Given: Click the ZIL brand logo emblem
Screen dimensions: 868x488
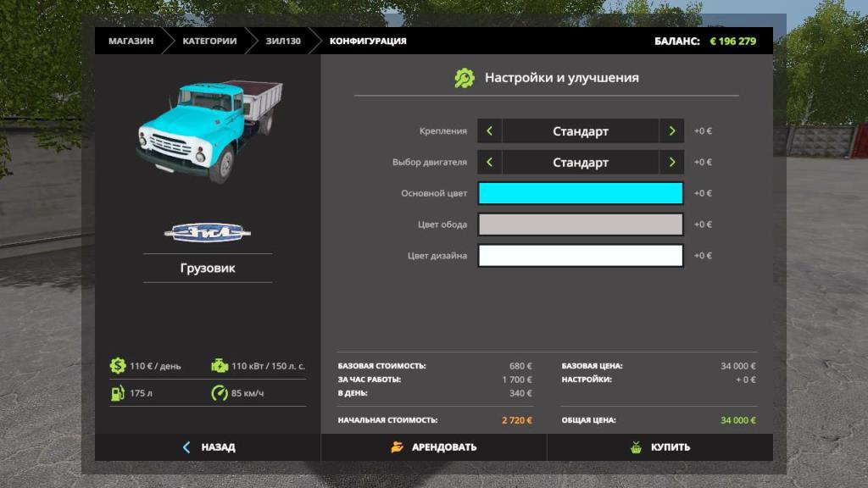Looking at the screenshot, I should (208, 232).
